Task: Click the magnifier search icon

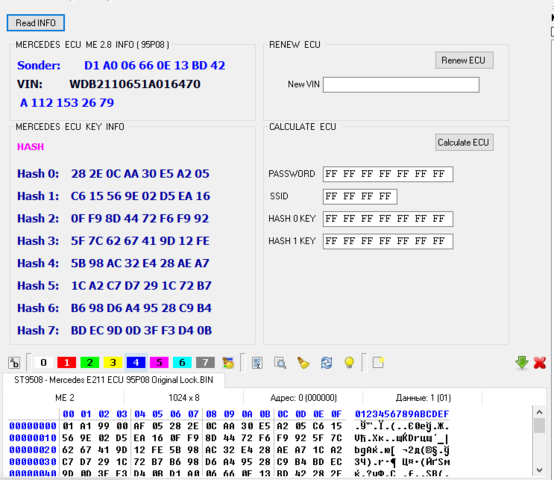Action: pos(280,363)
